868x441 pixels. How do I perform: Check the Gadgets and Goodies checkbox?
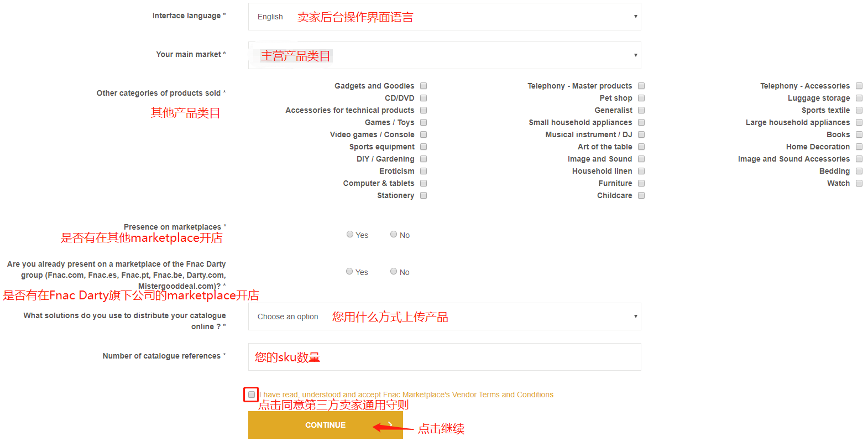point(423,86)
